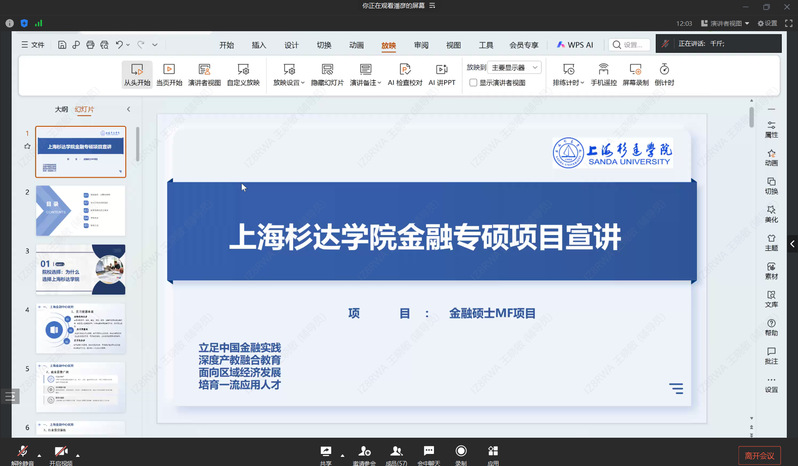Open the 美化 beautify side panel
This screenshot has height=466, width=798.
(772, 214)
